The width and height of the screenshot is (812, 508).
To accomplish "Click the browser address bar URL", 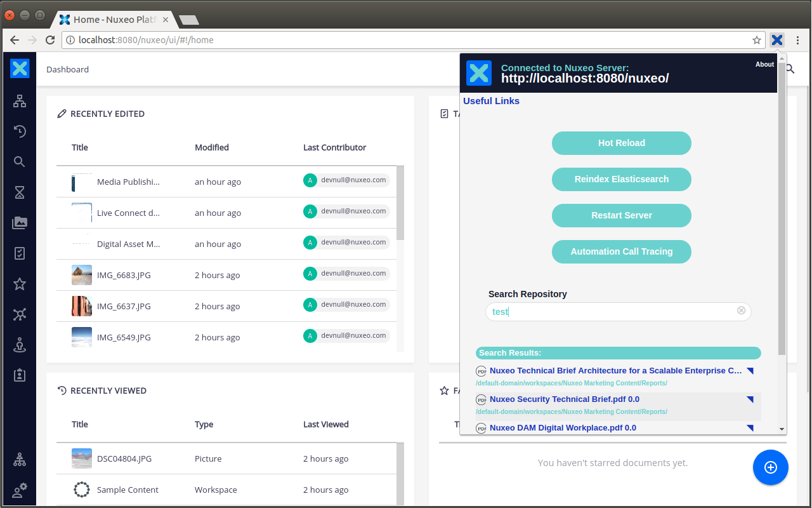I will point(146,40).
